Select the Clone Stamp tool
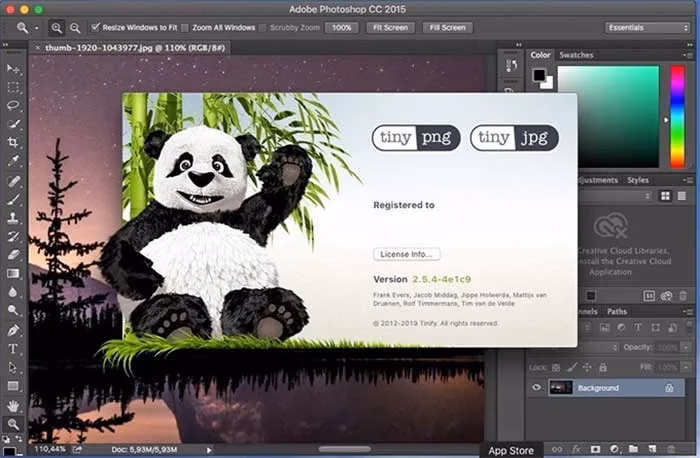This screenshot has height=458, width=700. [13, 218]
